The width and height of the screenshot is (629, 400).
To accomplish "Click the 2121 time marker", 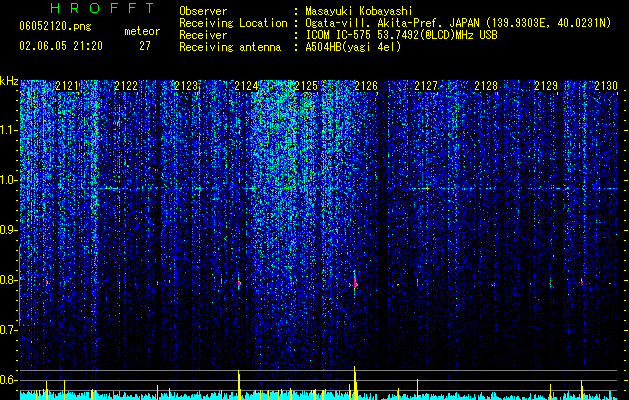I will [67, 86].
